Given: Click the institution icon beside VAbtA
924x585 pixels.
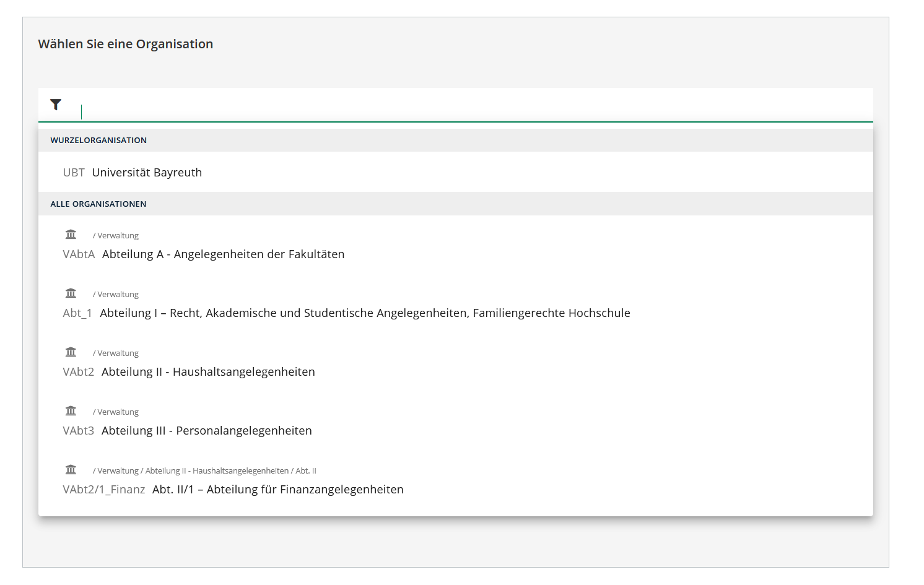Looking at the screenshot, I should [71, 233].
